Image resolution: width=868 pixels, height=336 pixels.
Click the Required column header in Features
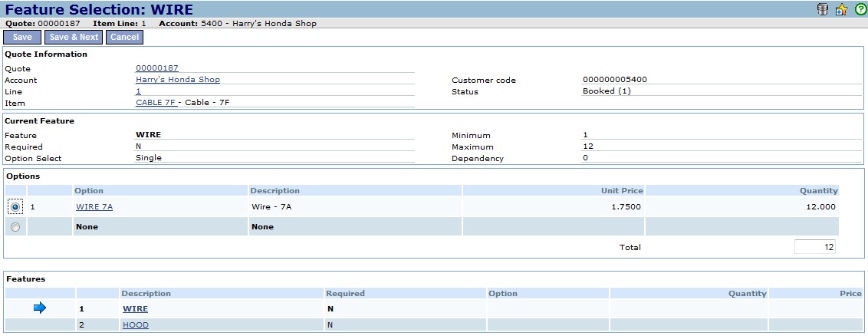pos(345,293)
